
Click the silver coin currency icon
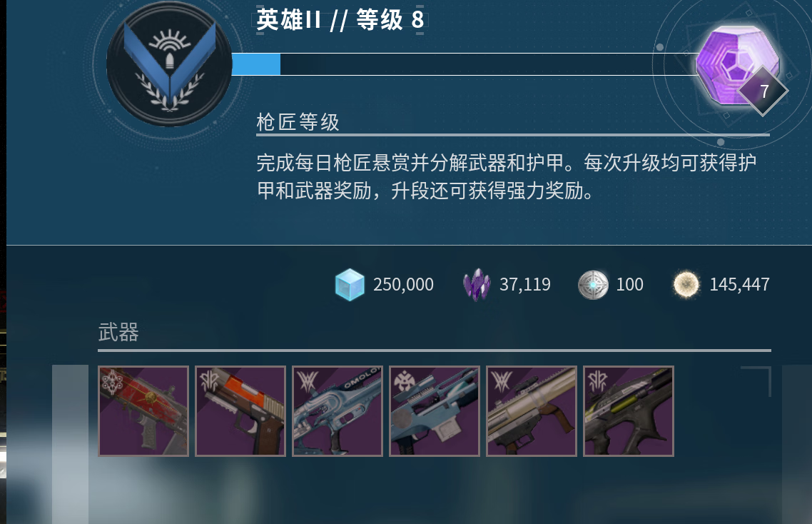click(x=593, y=285)
